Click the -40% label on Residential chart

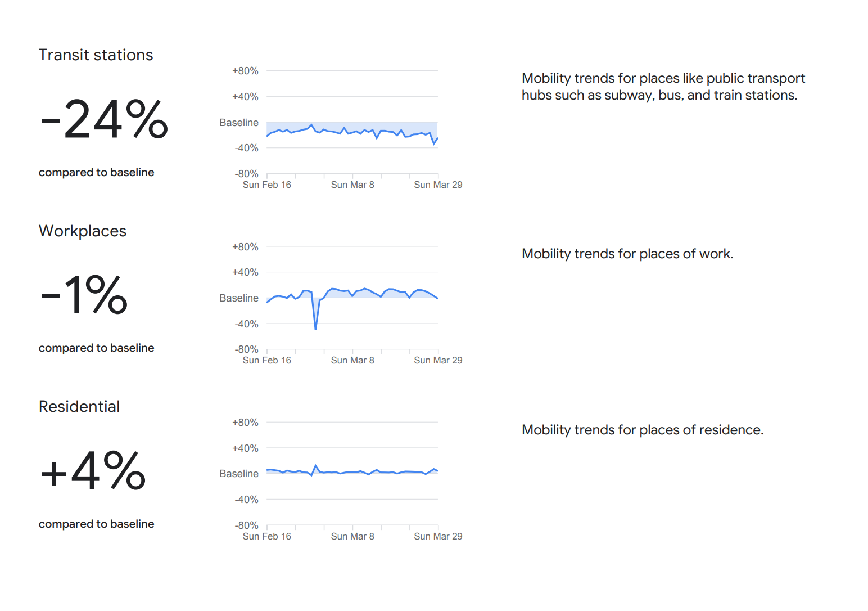(x=246, y=500)
